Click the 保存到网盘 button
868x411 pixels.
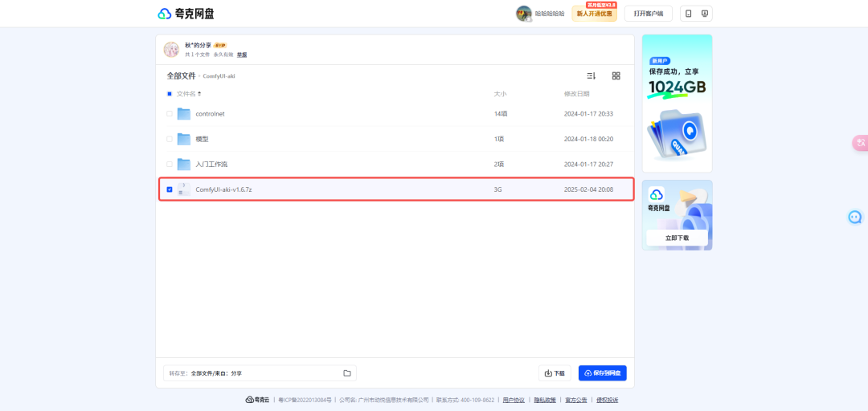point(602,373)
